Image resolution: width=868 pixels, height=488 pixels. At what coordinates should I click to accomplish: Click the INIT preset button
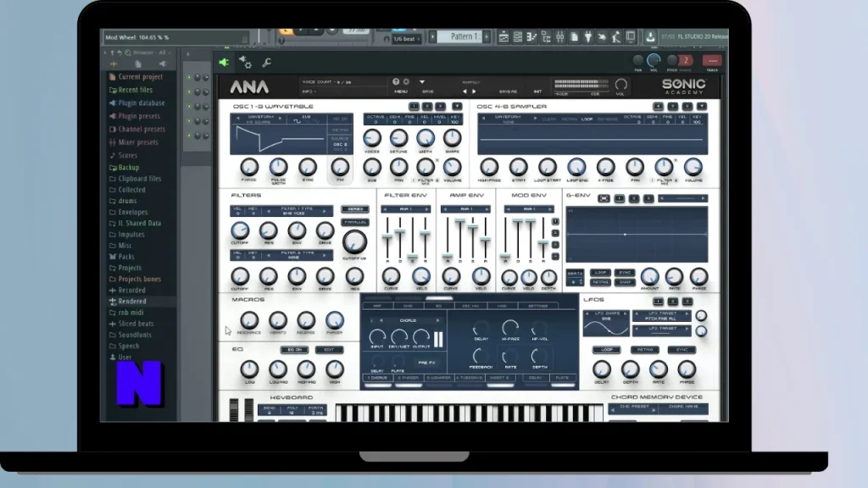tap(537, 91)
